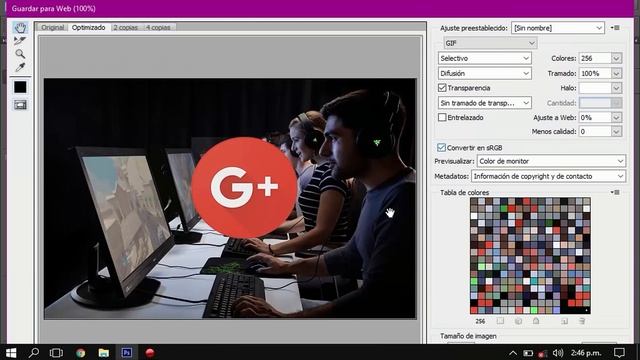Click the G+ logo in the preview image
Screen dimensions: 640x360
pyautogui.click(x=244, y=187)
